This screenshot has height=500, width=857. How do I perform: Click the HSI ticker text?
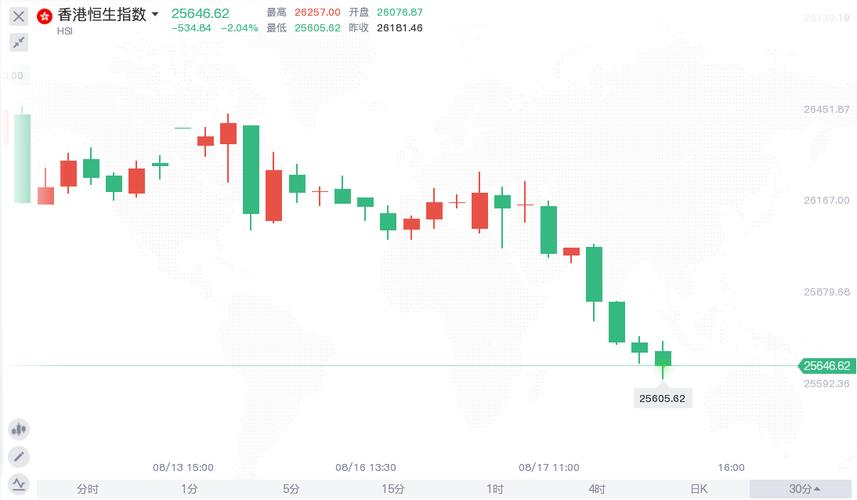(65, 31)
